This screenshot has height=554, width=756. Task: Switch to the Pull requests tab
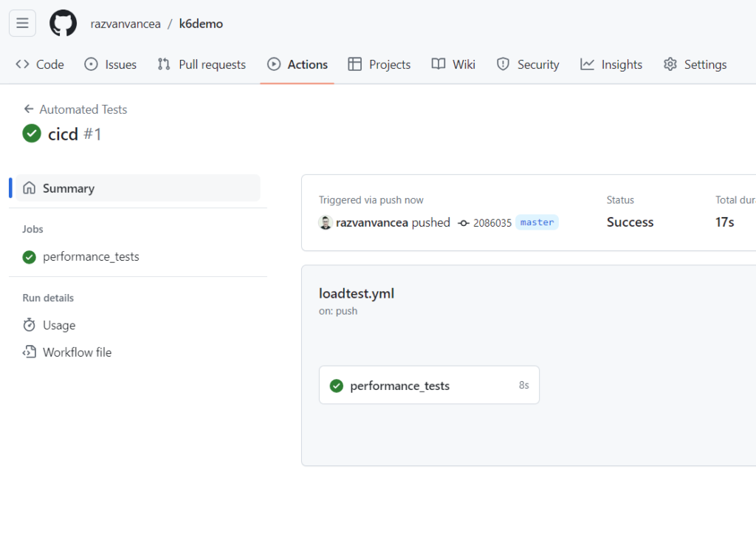point(202,64)
